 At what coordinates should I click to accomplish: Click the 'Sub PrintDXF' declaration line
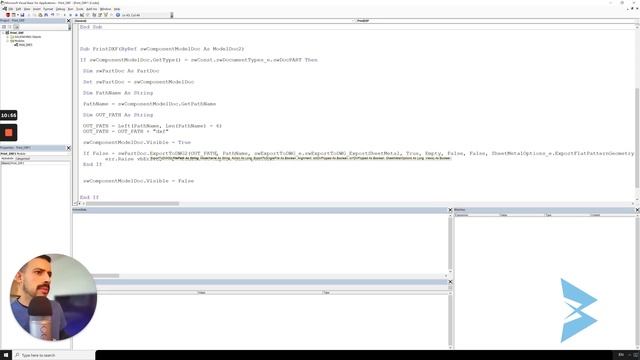tap(162, 49)
